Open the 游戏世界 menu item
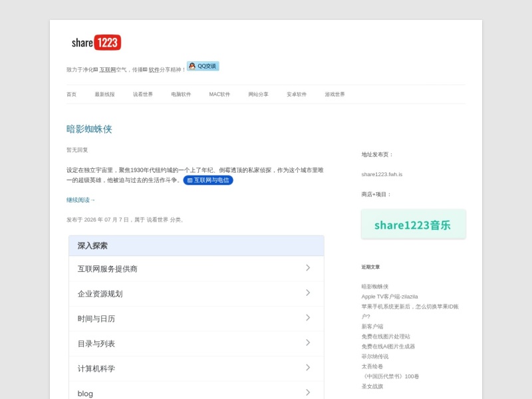 click(x=334, y=94)
